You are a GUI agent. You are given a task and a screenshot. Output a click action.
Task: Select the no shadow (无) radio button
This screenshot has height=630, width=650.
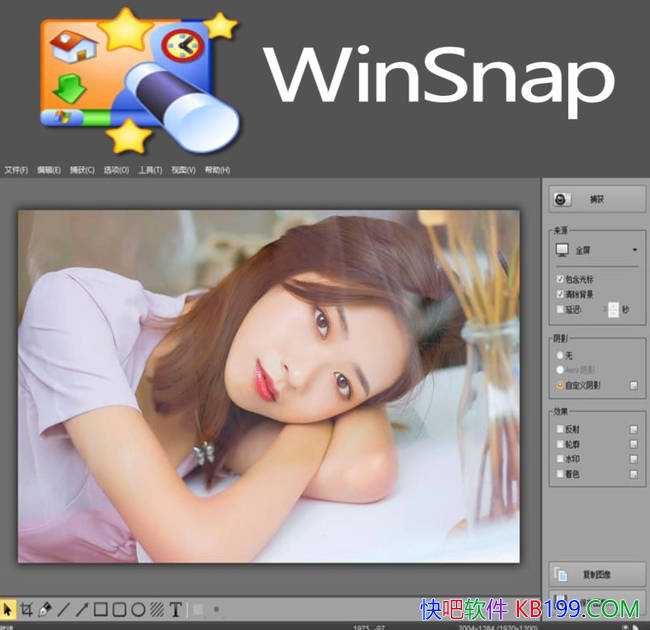point(560,355)
